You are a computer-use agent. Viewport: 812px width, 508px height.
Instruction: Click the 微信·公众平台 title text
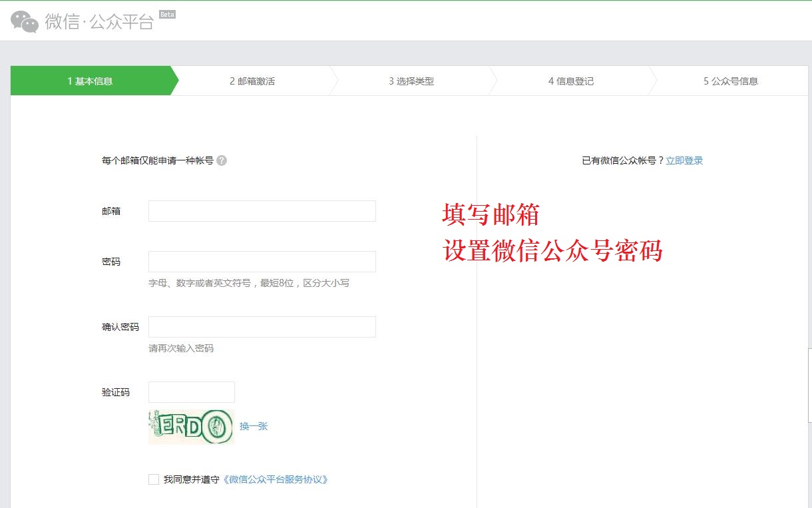(99, 21)
